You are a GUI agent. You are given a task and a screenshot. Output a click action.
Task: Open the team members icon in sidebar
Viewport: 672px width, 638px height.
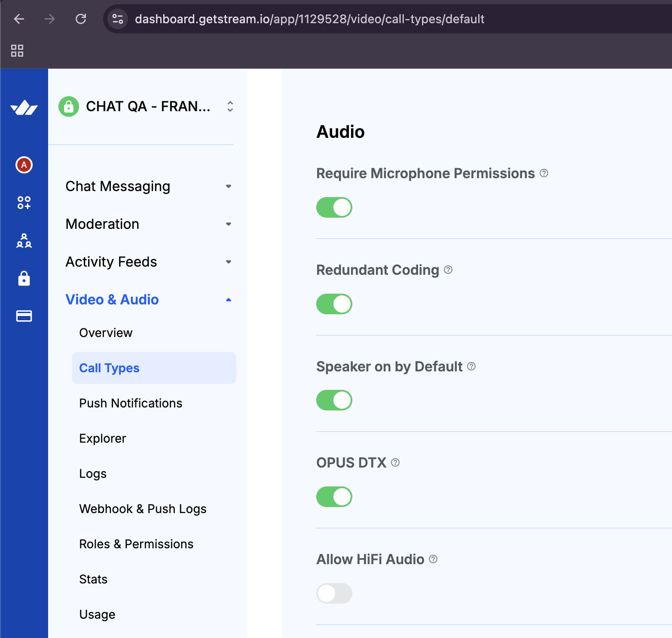[24, 241]
